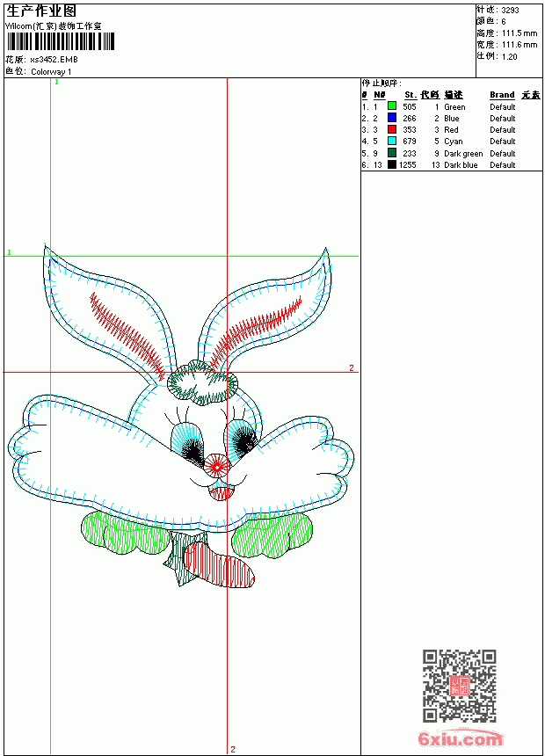The image size is (545, 756).
Task: Click the St. column header
Action: (x=410, y=95)
